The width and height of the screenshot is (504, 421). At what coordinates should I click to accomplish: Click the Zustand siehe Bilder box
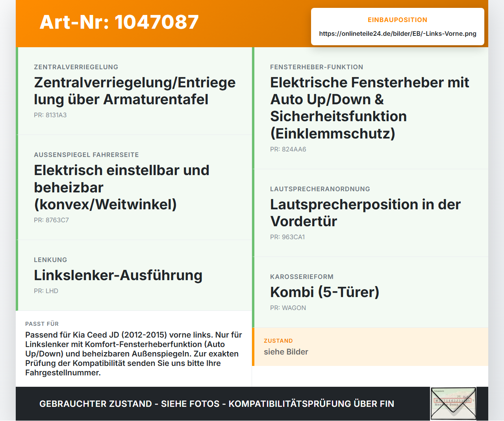(x=370, y=347)
